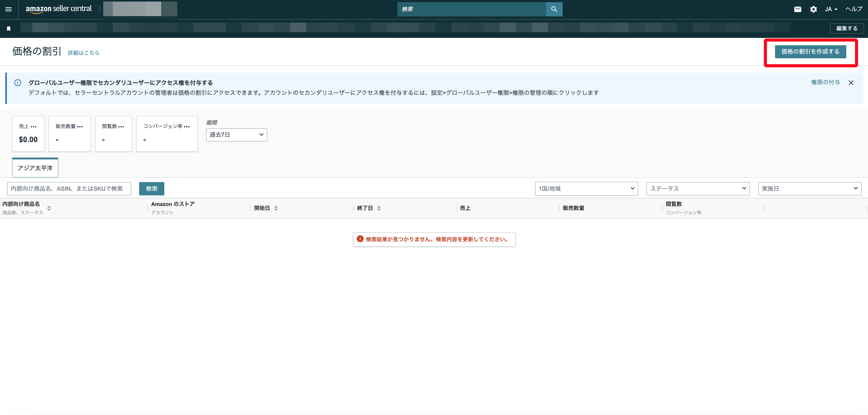Open the コンバージョン率 metric options dots

point(187,127)
